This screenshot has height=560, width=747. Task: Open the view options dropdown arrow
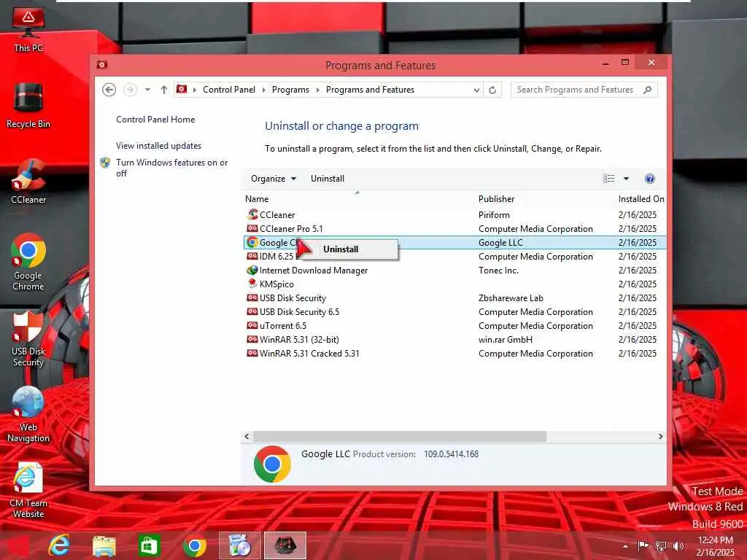click(x=626, y=179)
